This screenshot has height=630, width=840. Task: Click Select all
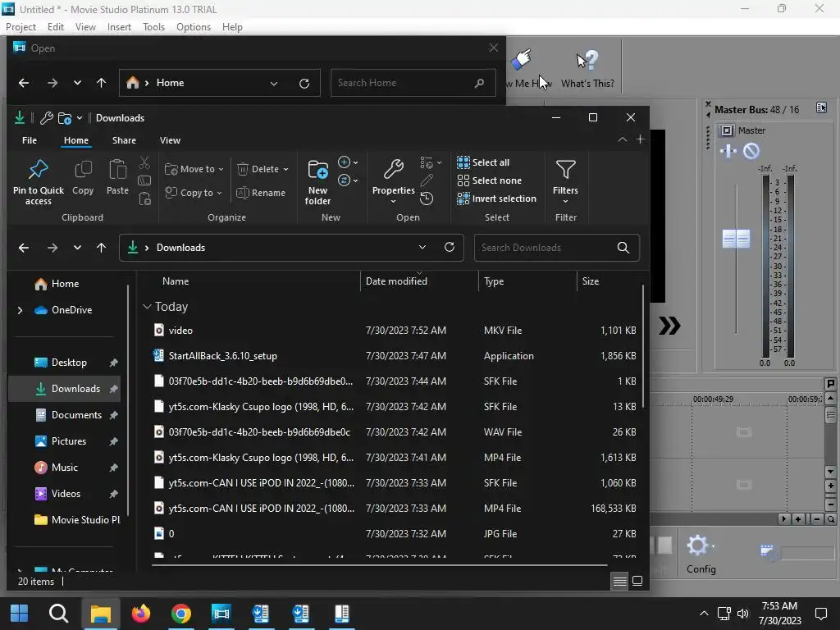tap(483, 162)
